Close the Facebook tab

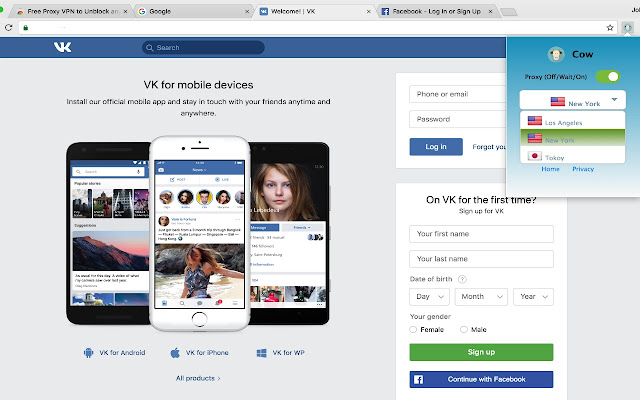point(490,11)
